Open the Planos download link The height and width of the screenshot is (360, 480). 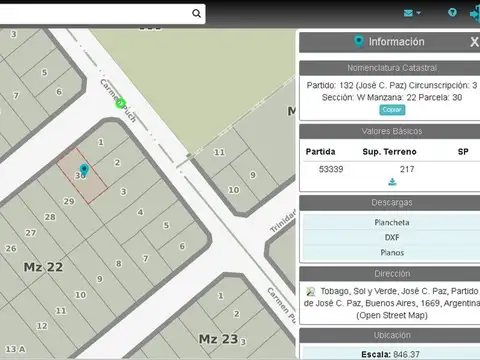tap(392, 253)
